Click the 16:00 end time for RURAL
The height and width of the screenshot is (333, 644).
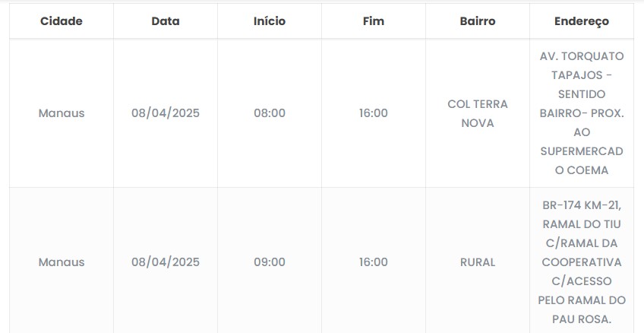pyautogui.click(x=374, y=262)
